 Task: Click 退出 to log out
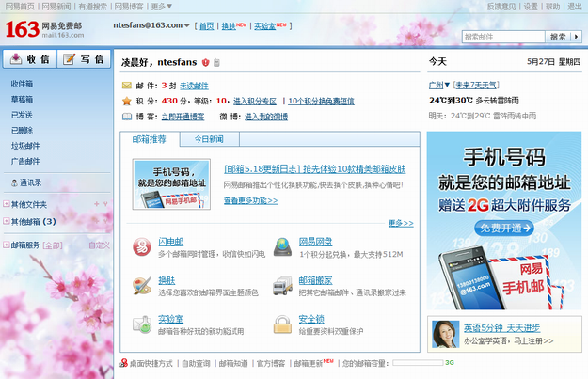575,7
